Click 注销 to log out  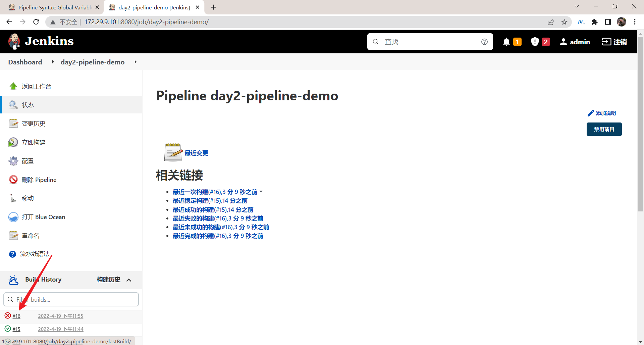614,42
